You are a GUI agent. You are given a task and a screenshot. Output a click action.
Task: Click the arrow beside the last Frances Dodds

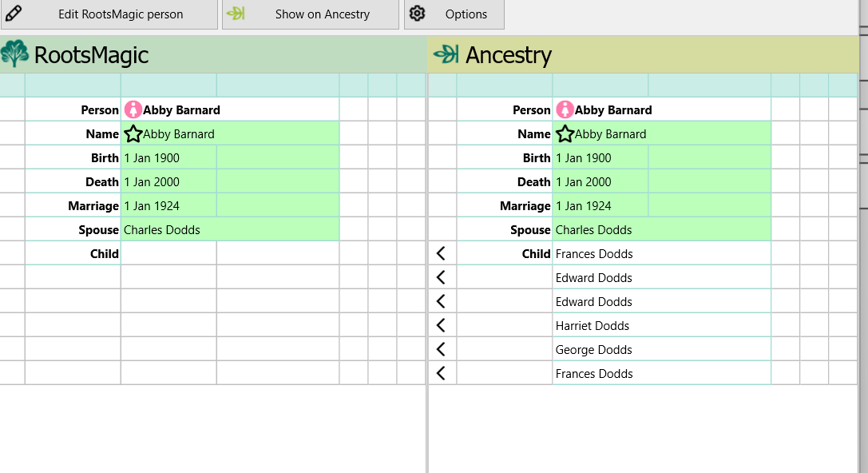click(442, 373)
